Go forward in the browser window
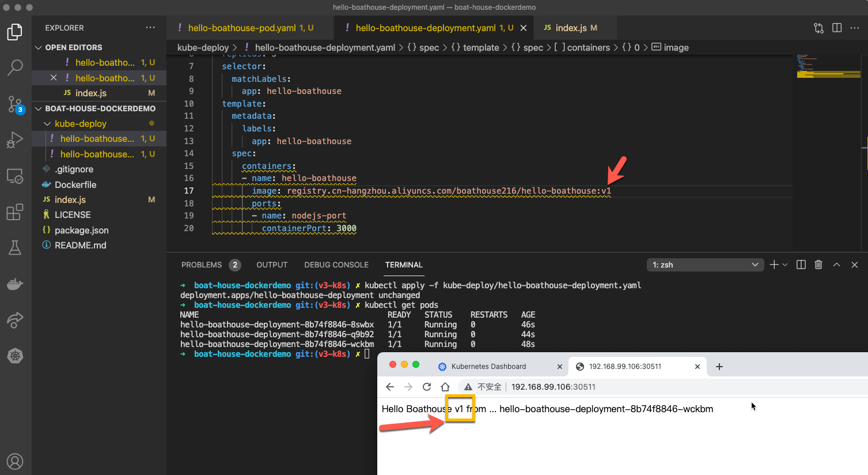Image resolution: width=868 pixels, height=475 pixels. [x=408, y=387]
